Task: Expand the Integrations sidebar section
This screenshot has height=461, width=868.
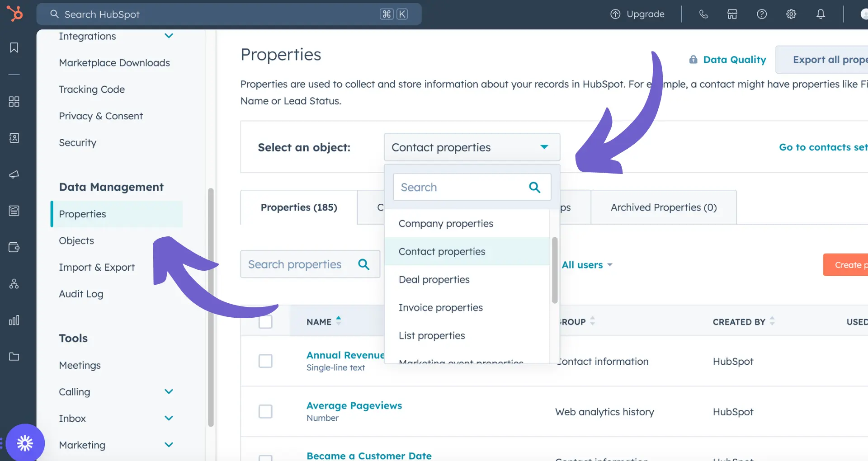Action: (x=169, y=36)
